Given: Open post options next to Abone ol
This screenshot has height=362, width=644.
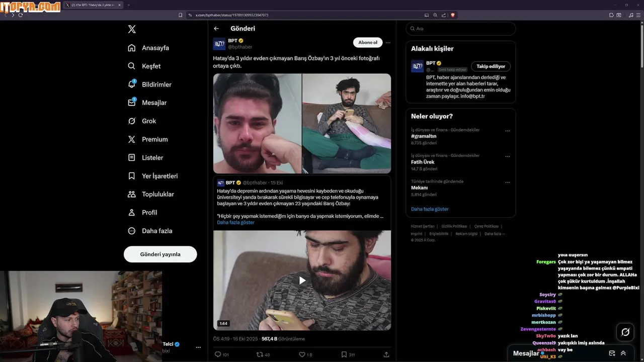Looking at the screenshot, I should tap(388, 43).
